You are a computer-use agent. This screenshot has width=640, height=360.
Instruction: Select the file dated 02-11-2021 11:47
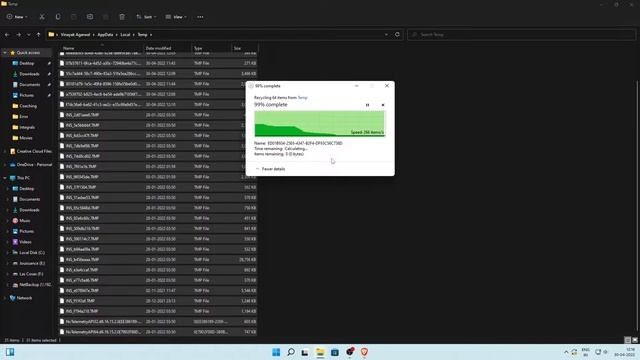pos(158,291)
